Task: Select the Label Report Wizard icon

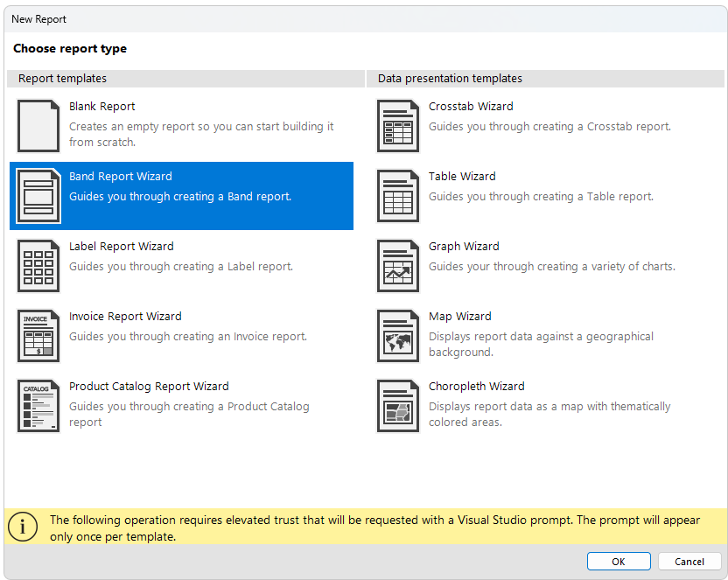Action: (38, 265)
